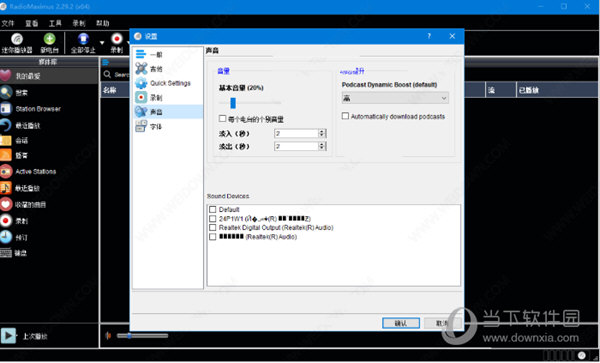
Task: Toggle the per-station individual volume checkbox
Action: pos(222,119)
